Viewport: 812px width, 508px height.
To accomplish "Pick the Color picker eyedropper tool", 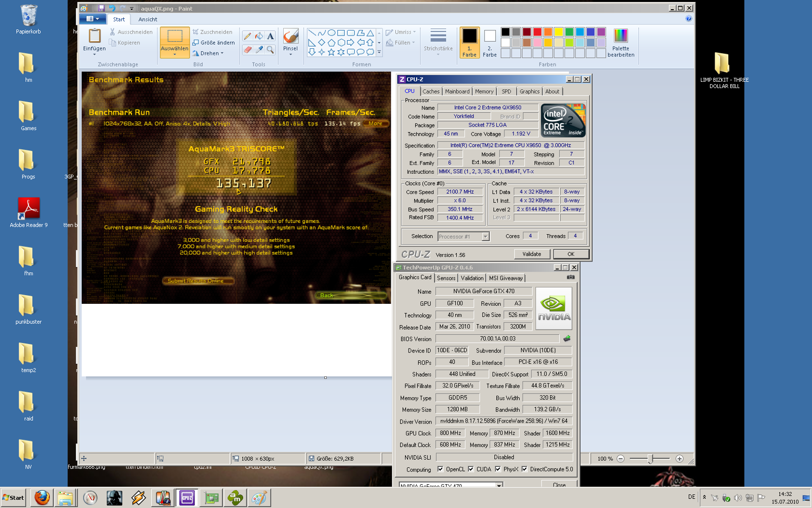I will click(x=259, y=49).
